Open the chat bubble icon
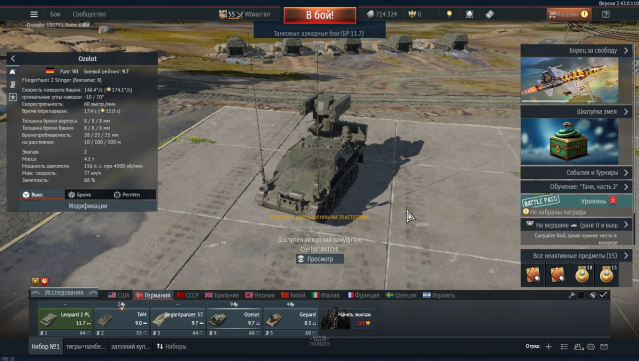Image resolution: width=639 pixels, height=361 pixels. click(x=591, y=347)
